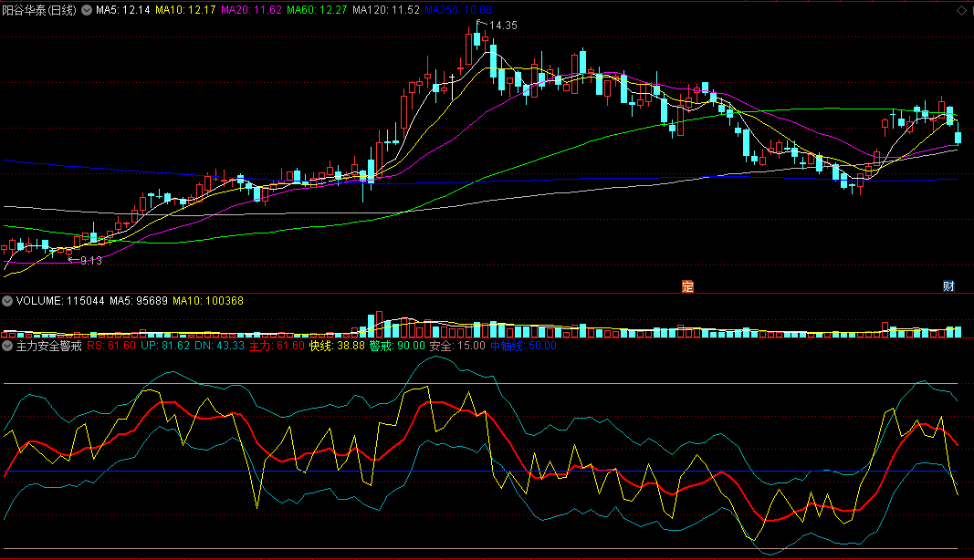The height and width of the screenshot is (560, 974).
Task: Click the 主力: 61.60 value
Action: 277,346
